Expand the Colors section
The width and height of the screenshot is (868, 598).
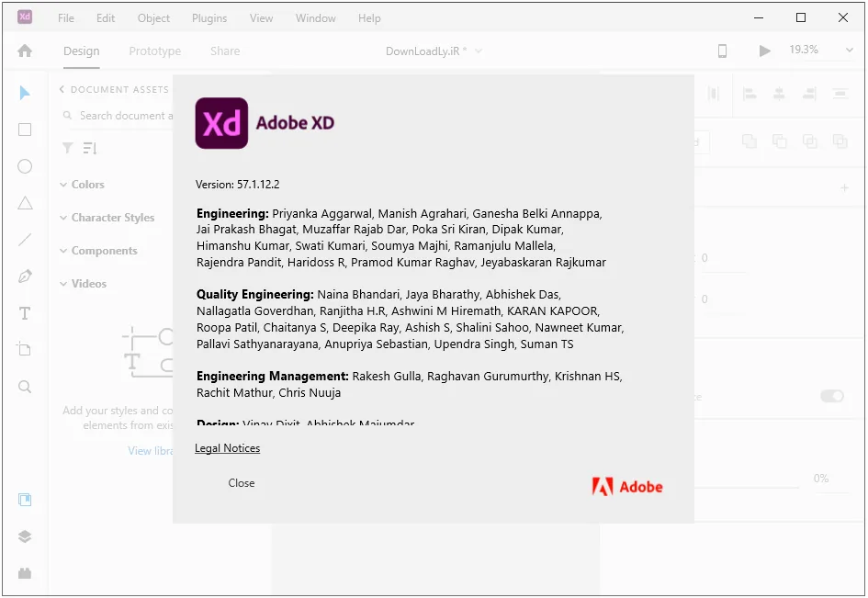[82, 185]
